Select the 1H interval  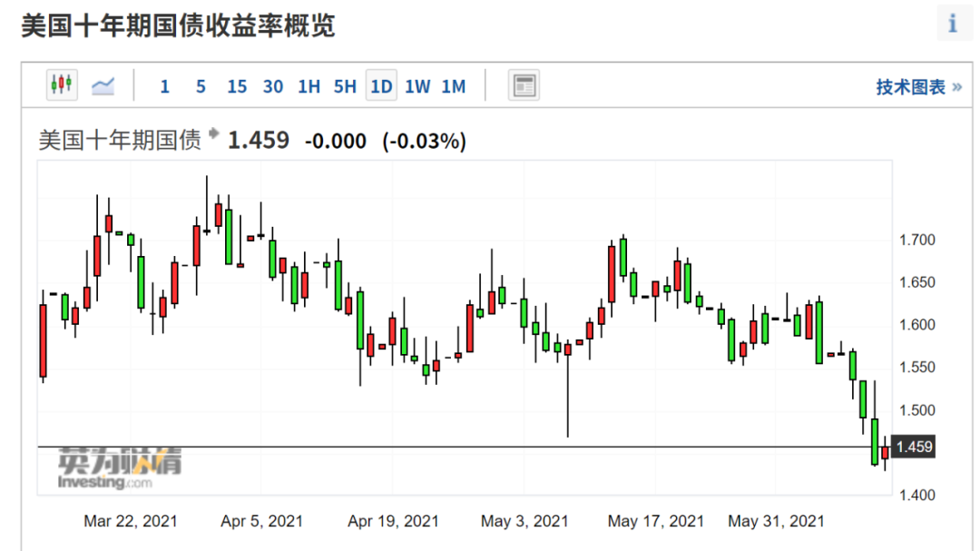(x=309, y=86)
